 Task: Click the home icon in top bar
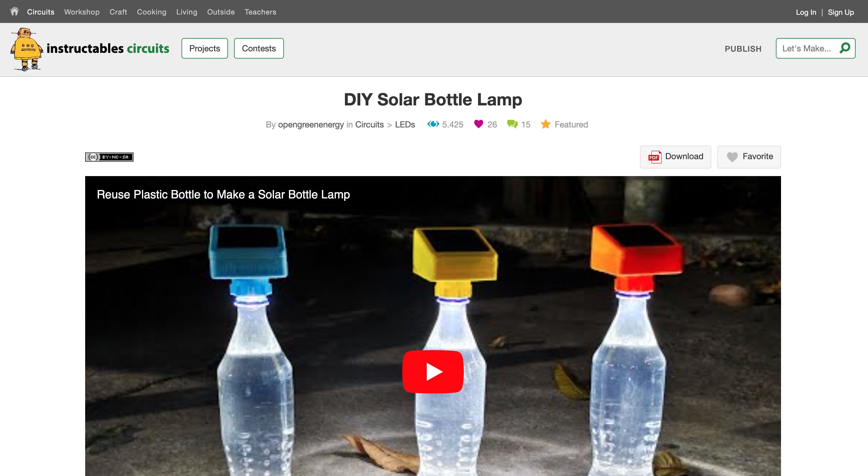[x=14, y=12]
